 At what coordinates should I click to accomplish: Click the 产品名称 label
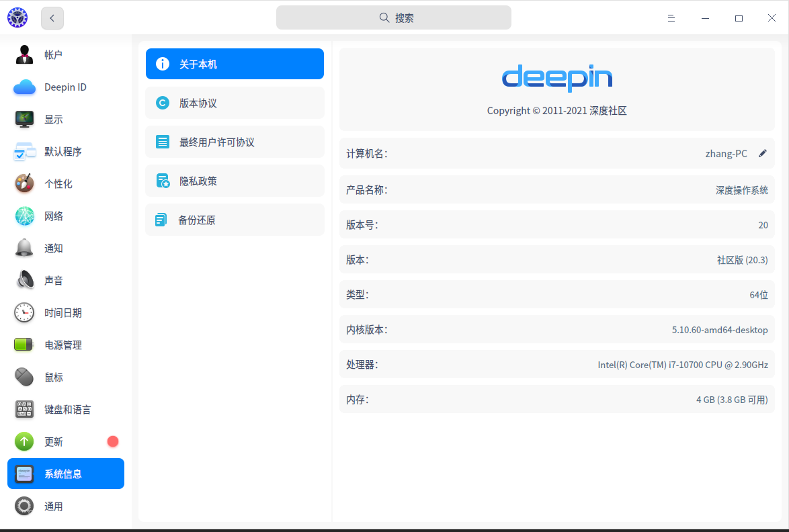(x=366, y=190)
